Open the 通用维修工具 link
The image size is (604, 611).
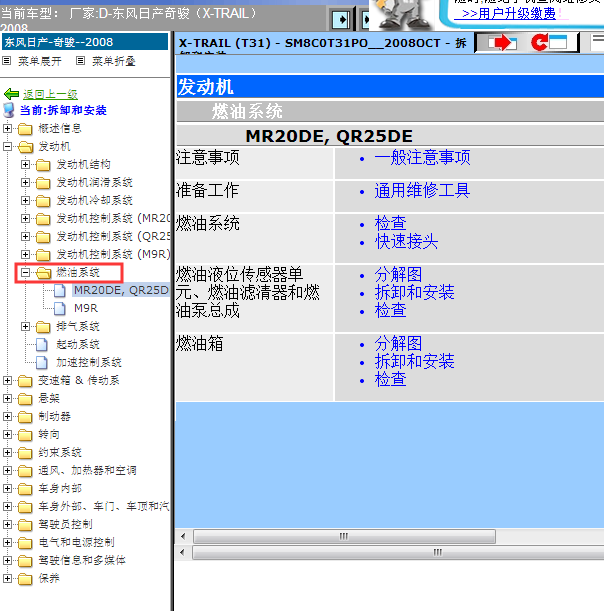(x=422, y=191)
